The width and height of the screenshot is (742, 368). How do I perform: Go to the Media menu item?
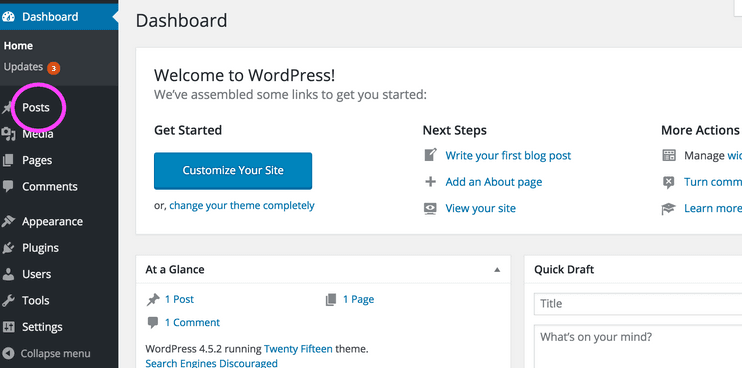click(38, 134)
